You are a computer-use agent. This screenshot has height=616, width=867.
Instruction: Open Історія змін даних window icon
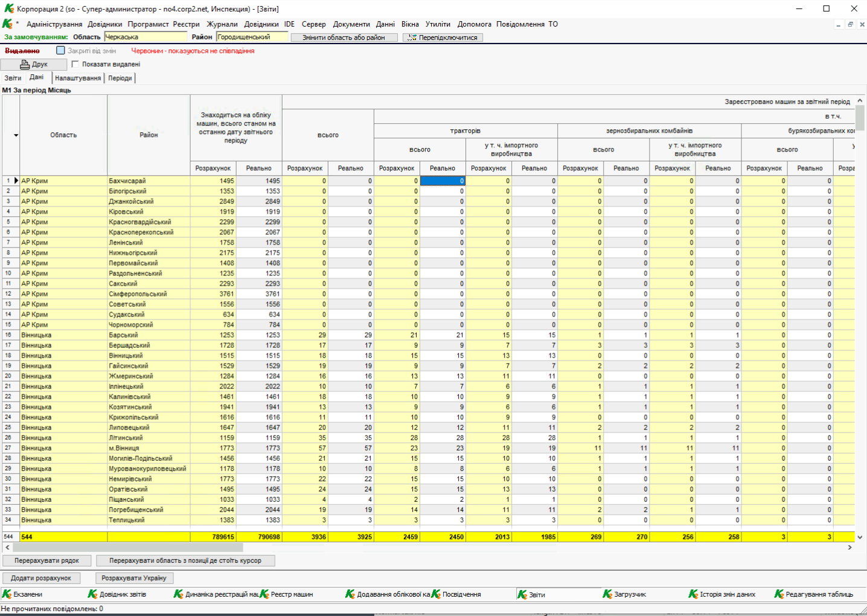694,594
